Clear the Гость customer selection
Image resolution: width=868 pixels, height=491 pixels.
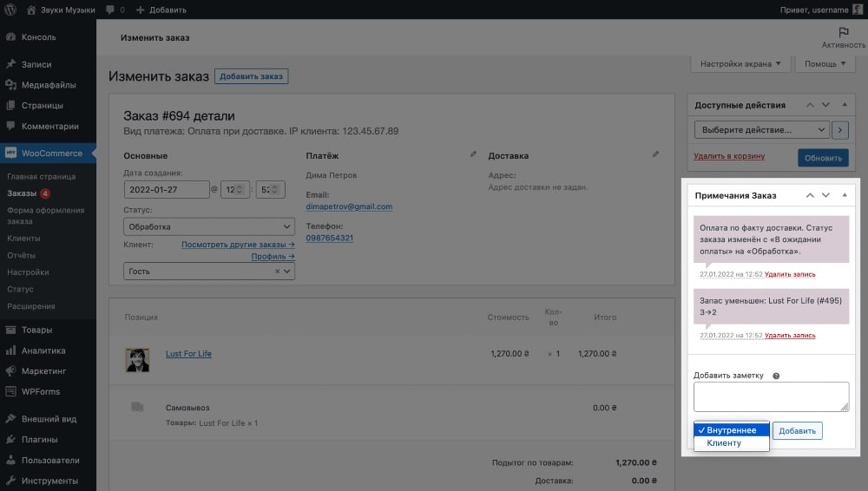(278, 272)
